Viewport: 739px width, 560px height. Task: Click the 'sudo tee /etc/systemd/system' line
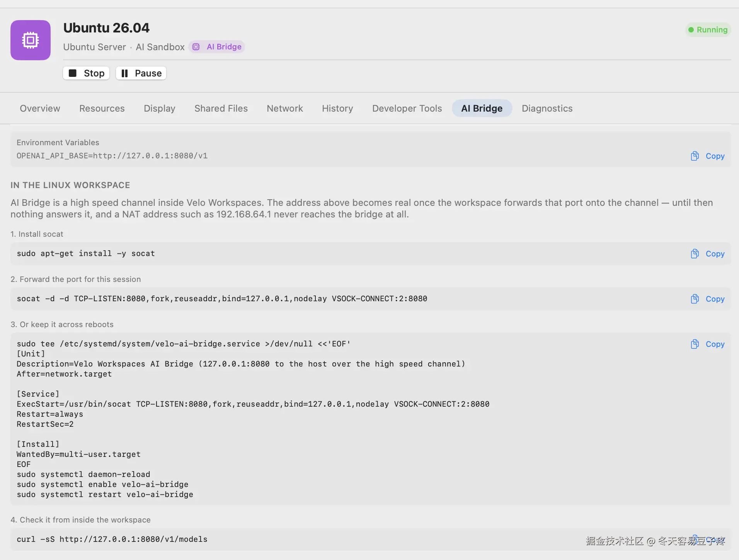[184, 344]
